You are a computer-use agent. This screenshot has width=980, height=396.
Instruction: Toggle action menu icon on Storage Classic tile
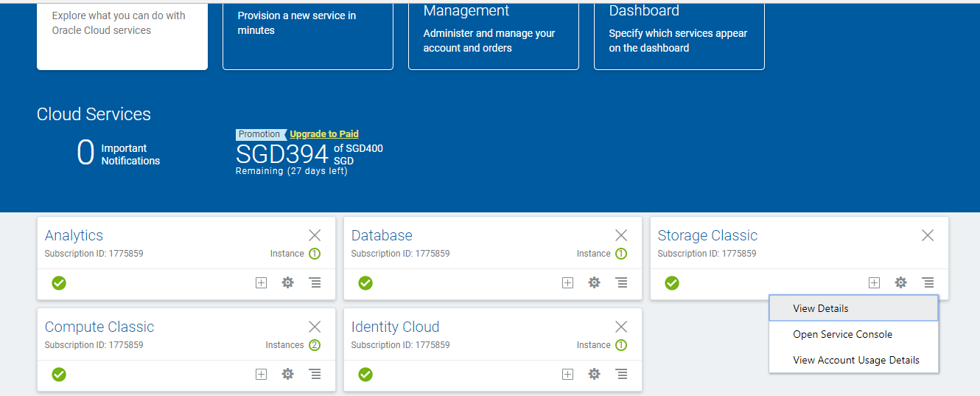click(928, 282)
